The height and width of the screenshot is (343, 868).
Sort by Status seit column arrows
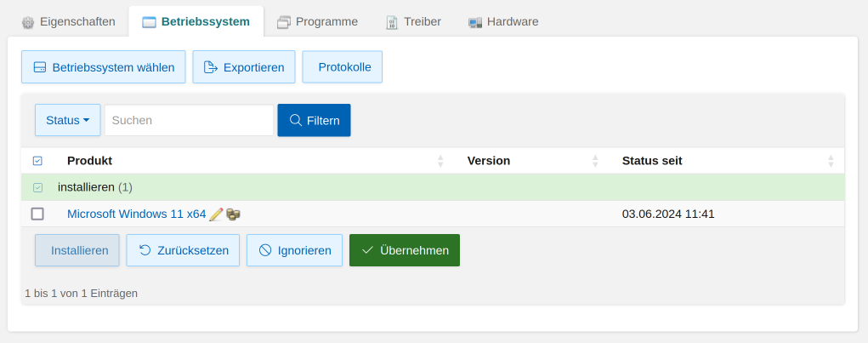tap(831, 161)
